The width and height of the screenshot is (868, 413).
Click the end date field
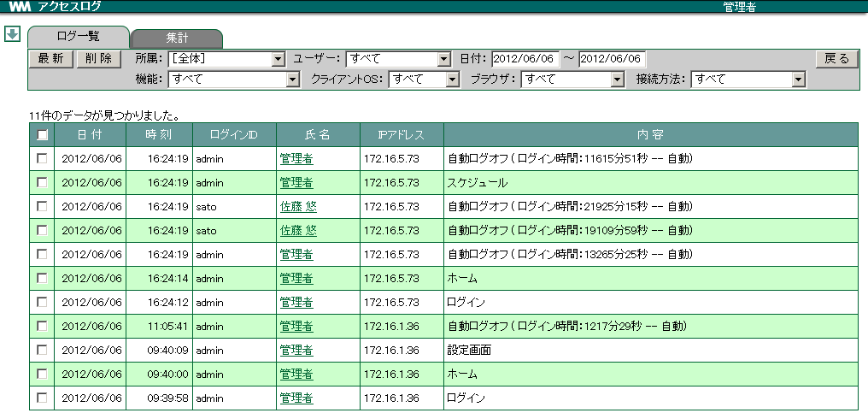[x=612, y=59]
